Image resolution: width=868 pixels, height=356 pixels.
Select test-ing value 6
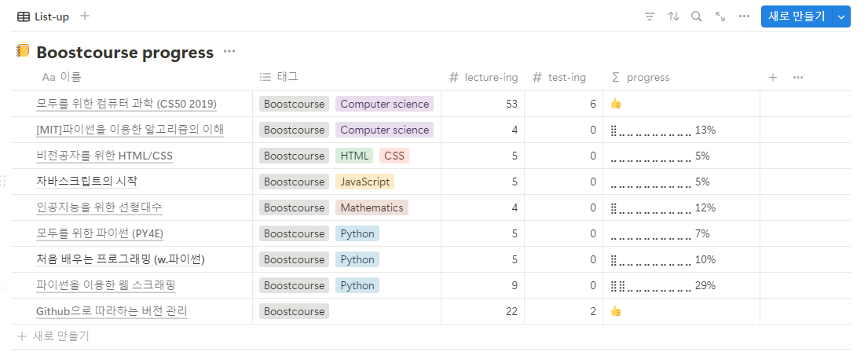tap(593, 104)
